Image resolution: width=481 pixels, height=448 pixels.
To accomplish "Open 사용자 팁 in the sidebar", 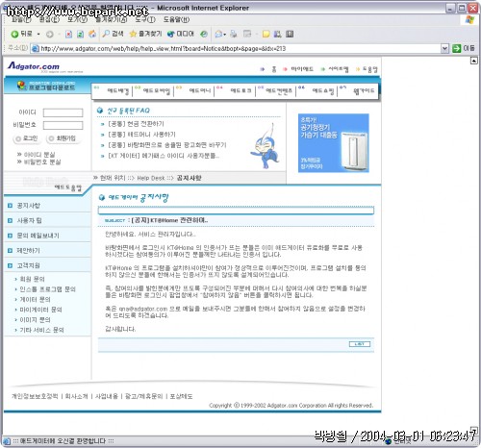I will [x=29, y=220].
